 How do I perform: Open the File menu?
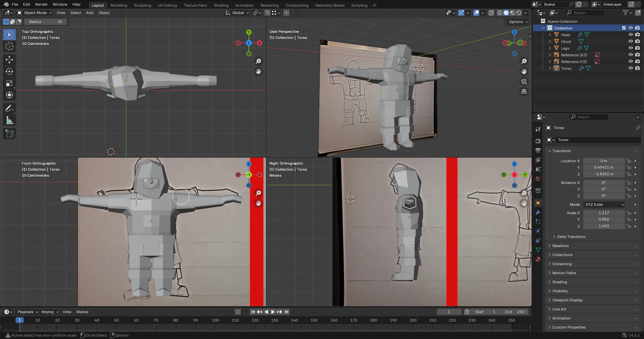(15, 4)
